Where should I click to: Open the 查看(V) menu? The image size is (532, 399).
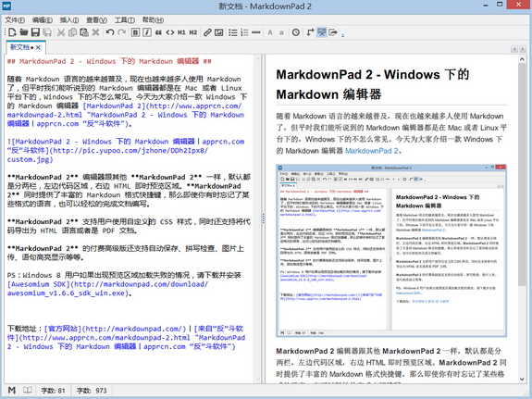[x=96, y=20]
